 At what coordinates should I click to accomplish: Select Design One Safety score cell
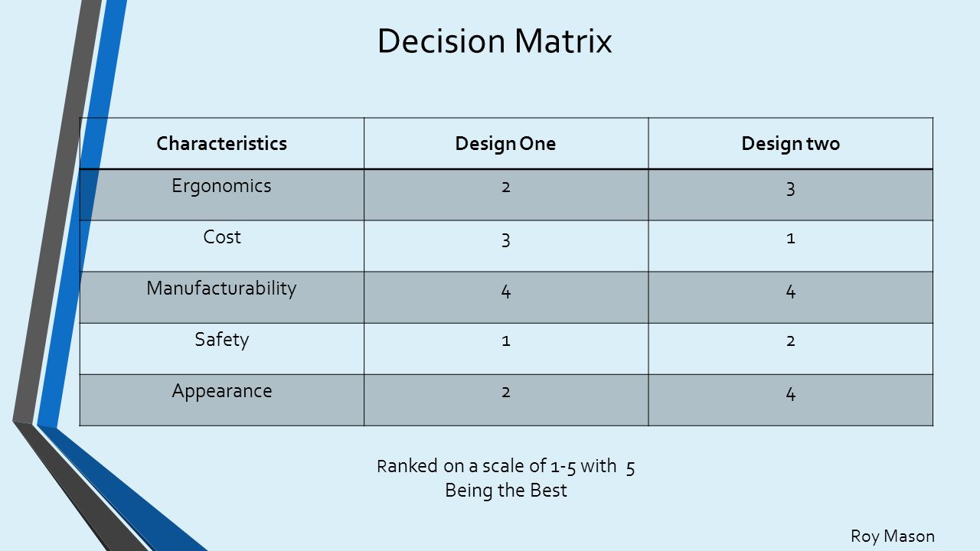(506, 349)
